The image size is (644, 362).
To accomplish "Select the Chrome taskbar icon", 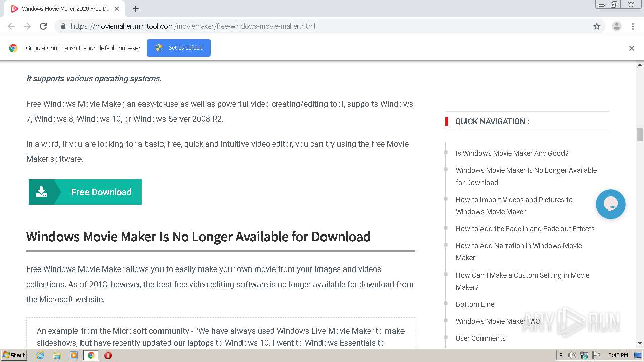I will [x=91, y=355].
